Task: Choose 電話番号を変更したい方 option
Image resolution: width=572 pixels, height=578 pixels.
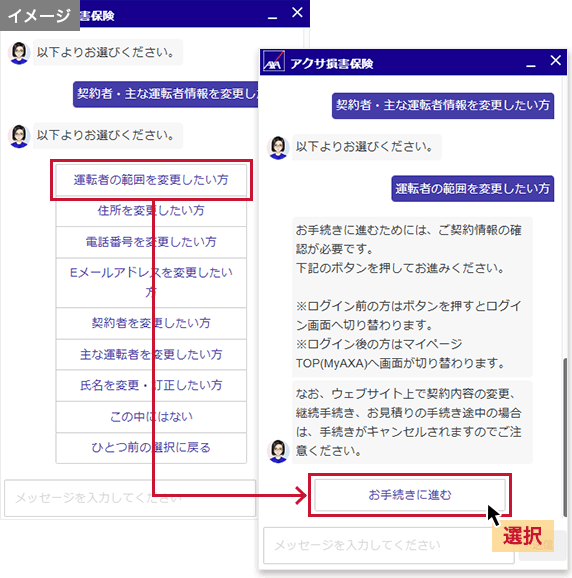Action: click(x=151, y=242)
